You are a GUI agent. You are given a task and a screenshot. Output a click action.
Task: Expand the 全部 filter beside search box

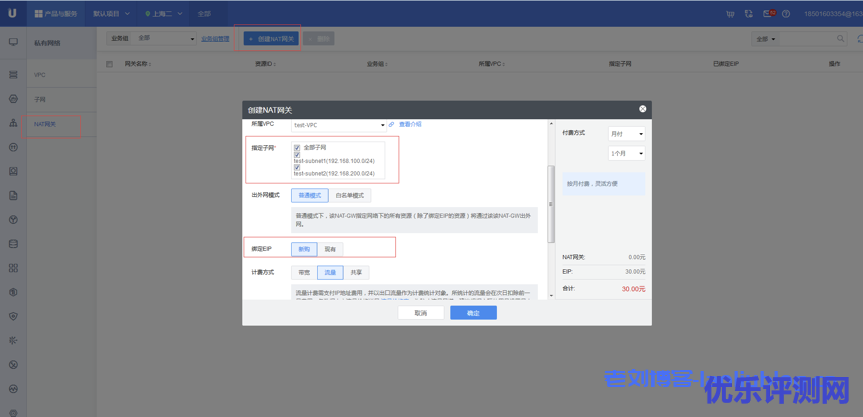766,39
